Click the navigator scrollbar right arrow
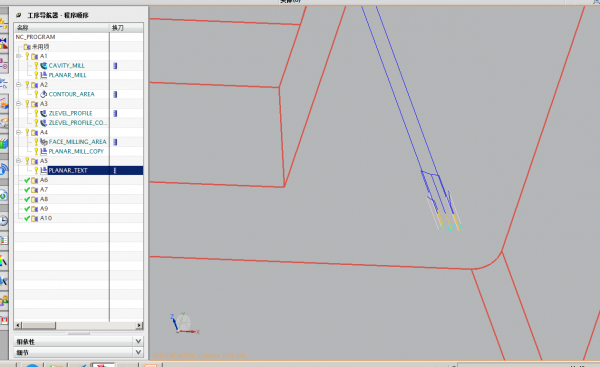The width and height of the screenshot is (600, 367). (x=139, y=325)
